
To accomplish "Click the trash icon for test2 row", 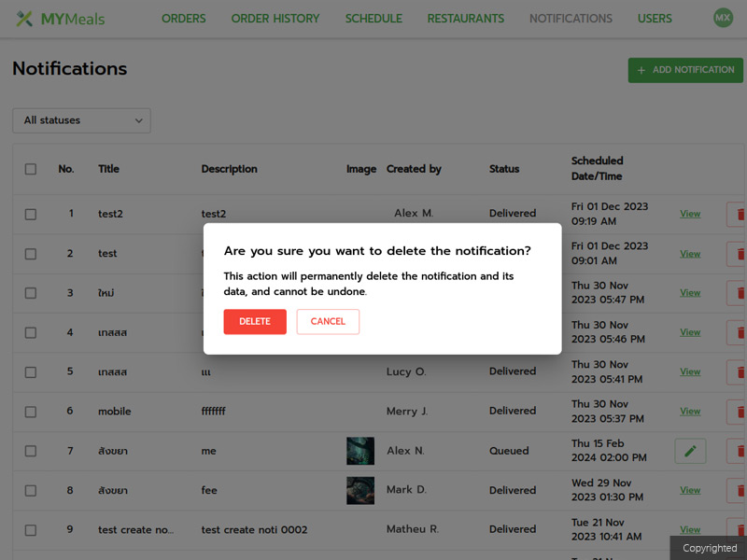I will coord(740,214).
